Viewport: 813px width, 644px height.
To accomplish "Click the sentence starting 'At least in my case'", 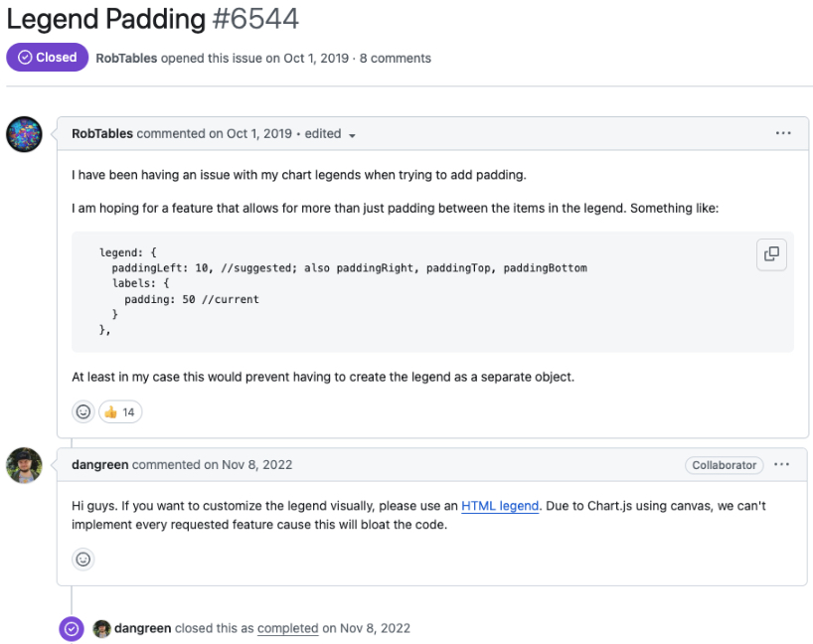I will click(x=323, y=377).
